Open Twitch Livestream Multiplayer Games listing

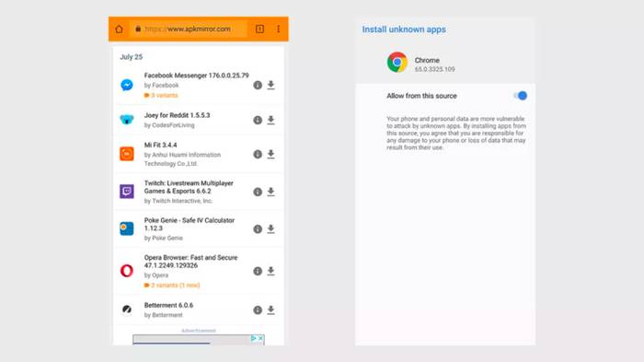[x=189, y=187]
